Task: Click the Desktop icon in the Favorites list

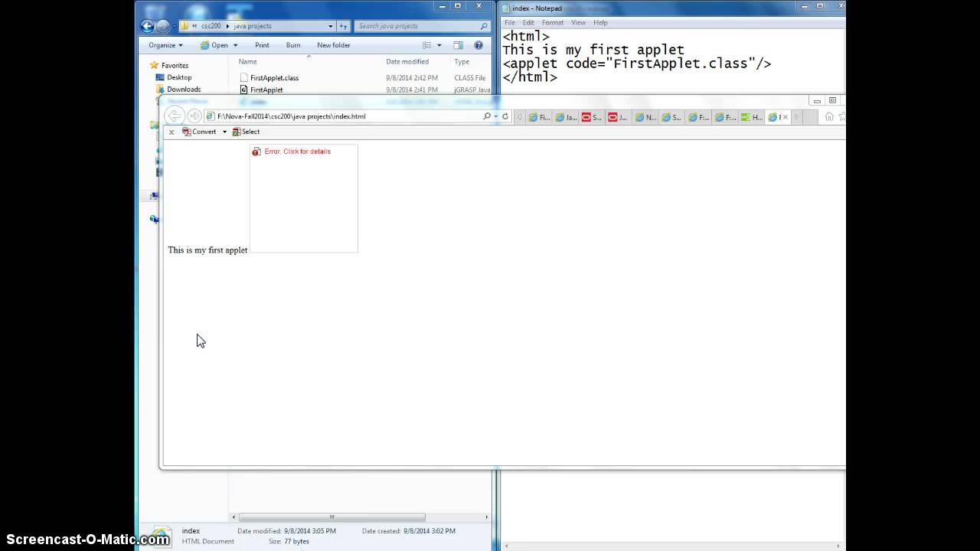Action: pos(160,77)
